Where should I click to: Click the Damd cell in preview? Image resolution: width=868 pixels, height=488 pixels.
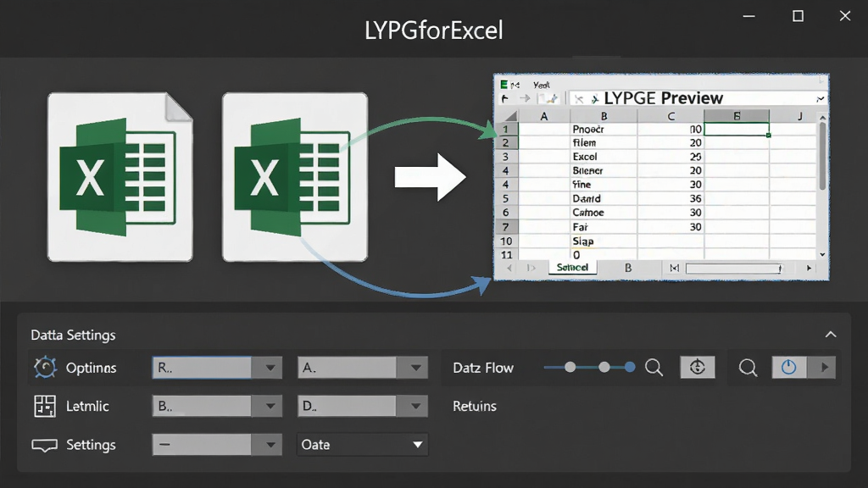604,198
